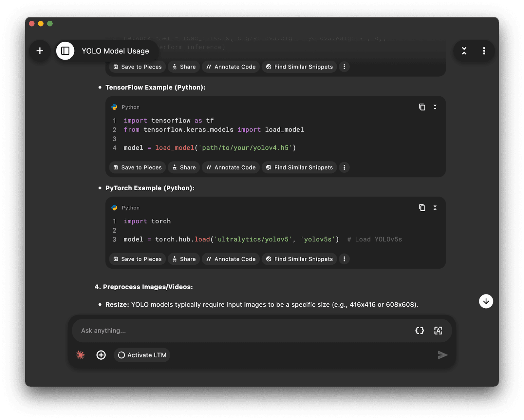524x420 pixels.
Task: Collapse all with top-right chevrons icon
Action: (x=464, y=51)
